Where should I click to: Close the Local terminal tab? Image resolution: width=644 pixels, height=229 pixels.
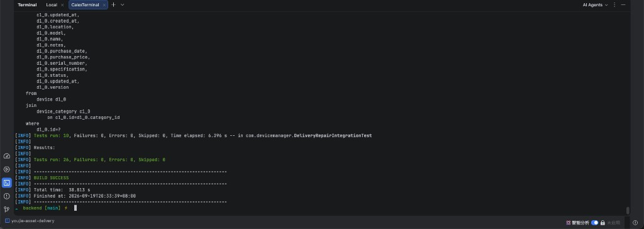[x=62, y=5]
